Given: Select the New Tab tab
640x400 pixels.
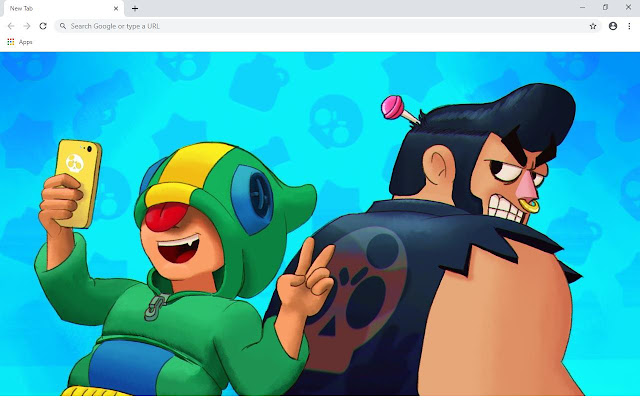Looking at the screenshot, I should pos(62,9).
